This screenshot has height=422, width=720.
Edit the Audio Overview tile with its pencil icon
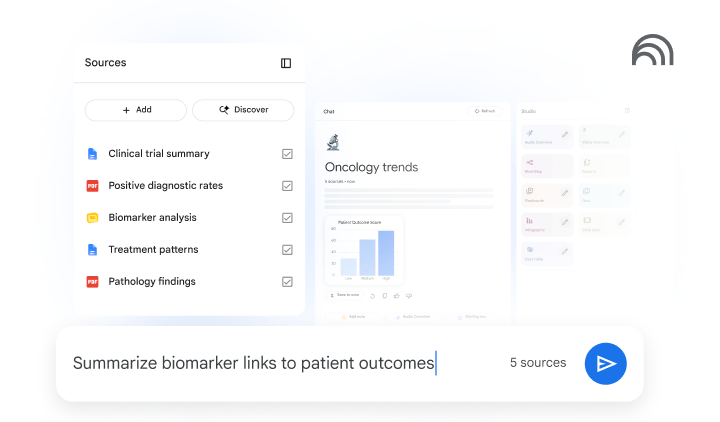565,134
